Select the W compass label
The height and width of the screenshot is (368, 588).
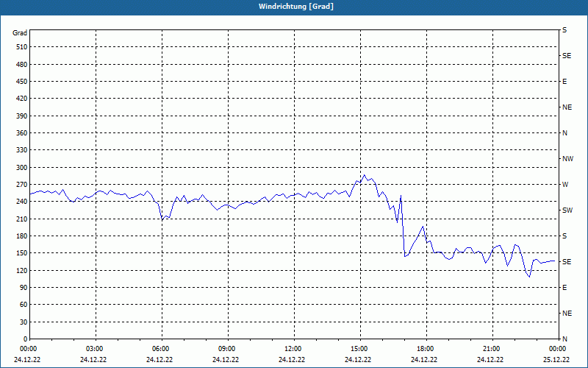pyautogui.click(x=565, y=185)
